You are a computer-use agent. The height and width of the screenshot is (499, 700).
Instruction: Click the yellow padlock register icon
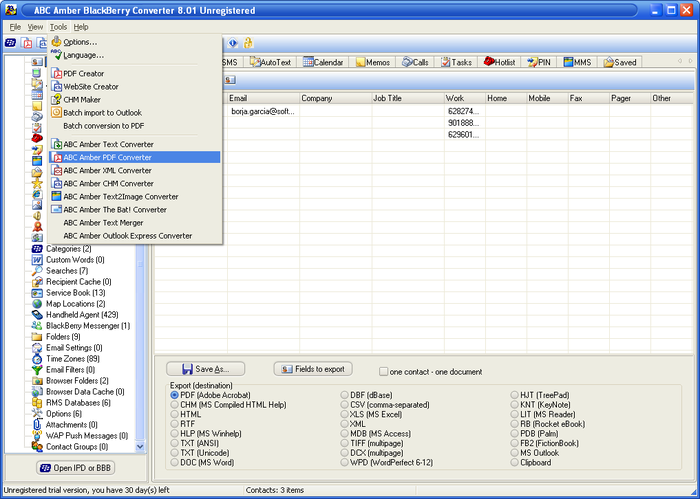click(x=248, y=43)
